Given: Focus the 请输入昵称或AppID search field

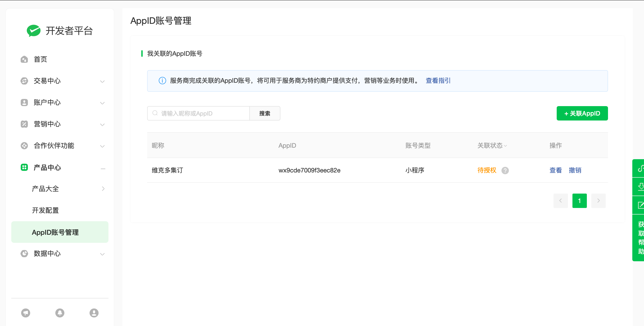Looking at the screenshot, I should pyautogui.click(x=198, y=113).
